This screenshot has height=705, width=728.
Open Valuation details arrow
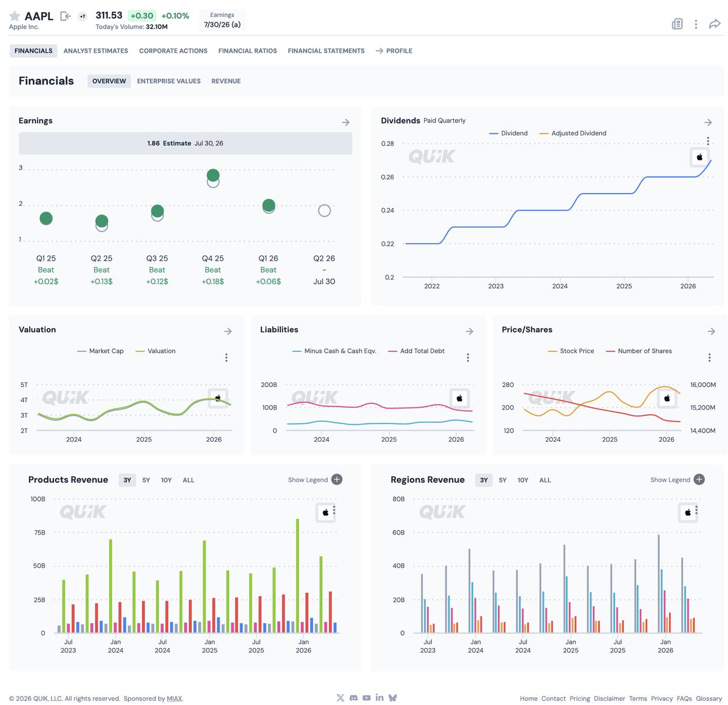(228, 331)
